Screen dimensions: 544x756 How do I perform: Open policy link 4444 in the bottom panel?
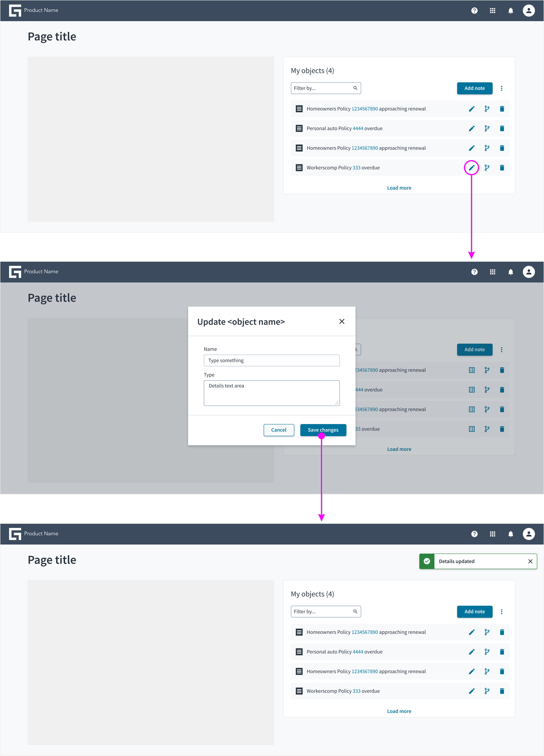coord(358,652)
